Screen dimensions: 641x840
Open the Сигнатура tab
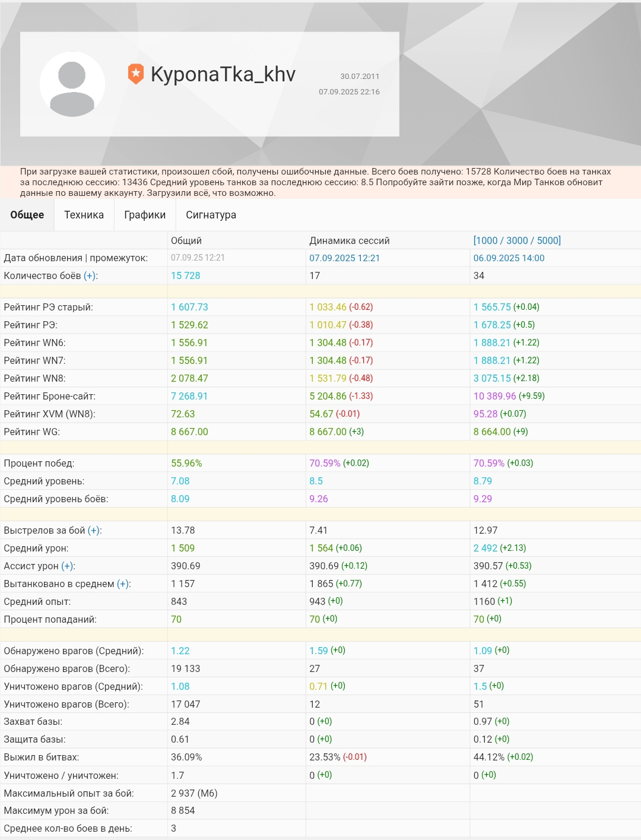[x=211, y=215]
